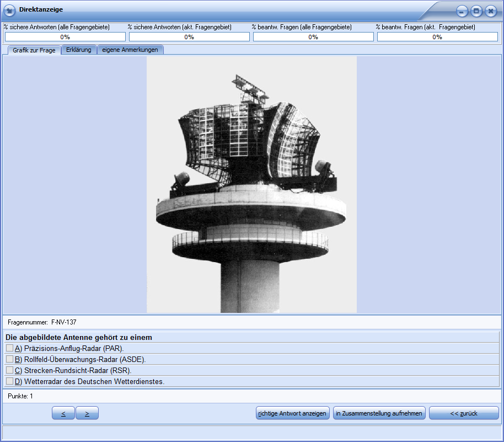Check answer B Rollfeld-Überwachungs-Radar (ASDE)
504x442 pixels.
9,359
